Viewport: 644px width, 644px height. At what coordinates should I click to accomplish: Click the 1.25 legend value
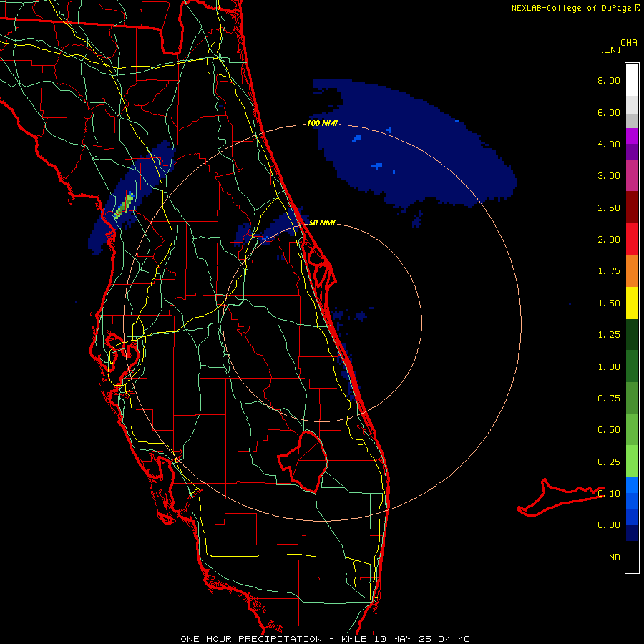coord(609,335)
